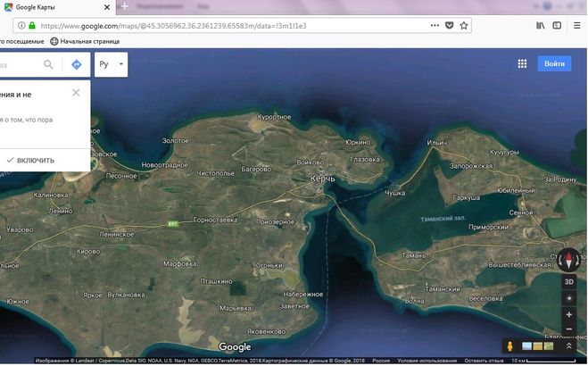Show my location on the map

(568, 297)
